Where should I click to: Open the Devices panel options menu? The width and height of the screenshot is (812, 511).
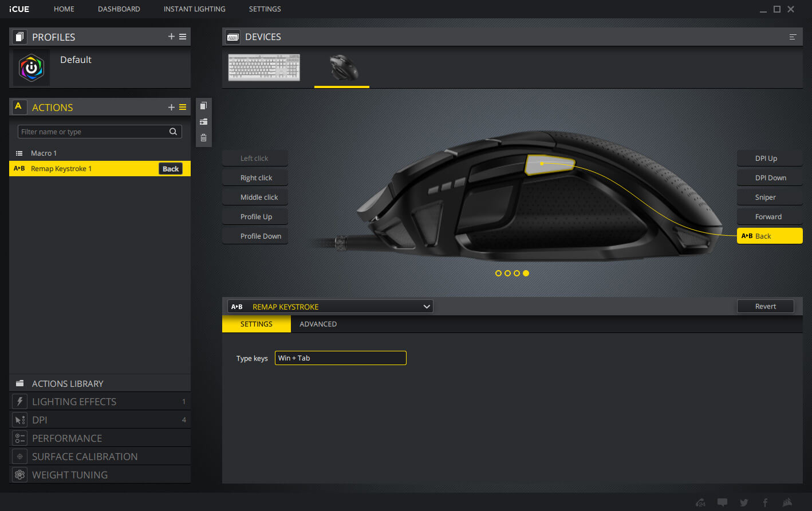(793, 37)
